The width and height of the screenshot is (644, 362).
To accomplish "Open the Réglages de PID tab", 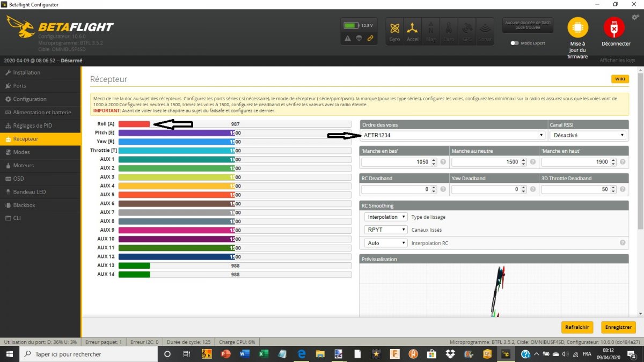I will point(32,125).
